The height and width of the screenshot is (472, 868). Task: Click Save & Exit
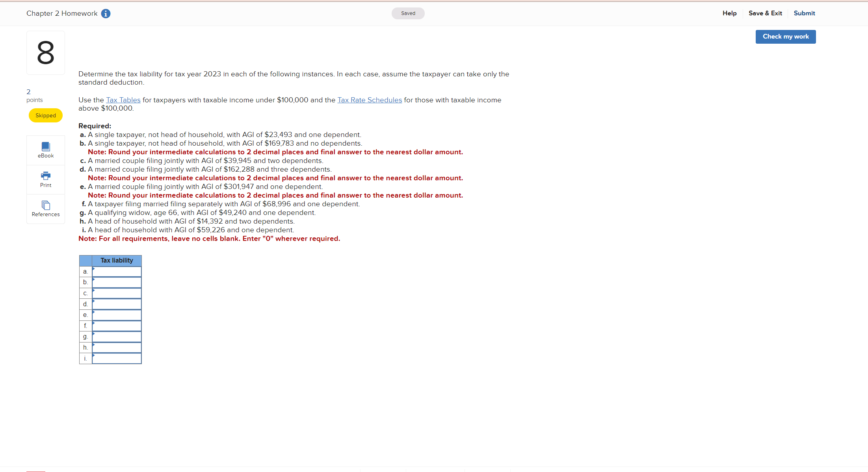(x=765, y=13)
